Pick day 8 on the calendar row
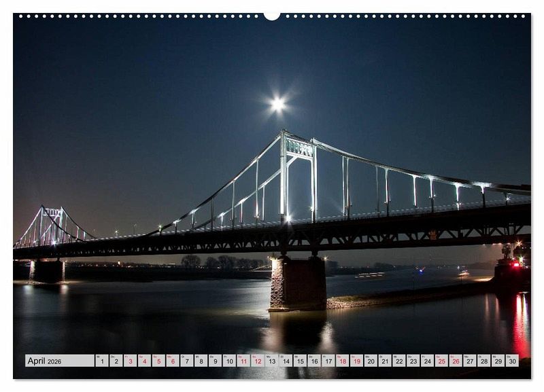 tap(201, 361)
